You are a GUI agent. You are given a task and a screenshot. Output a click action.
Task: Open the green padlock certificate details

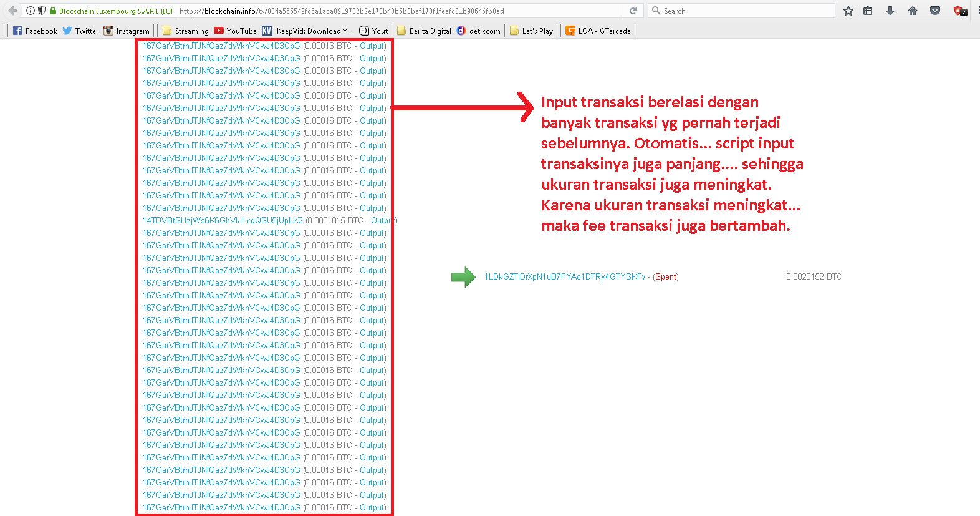(x=53, y=11)
